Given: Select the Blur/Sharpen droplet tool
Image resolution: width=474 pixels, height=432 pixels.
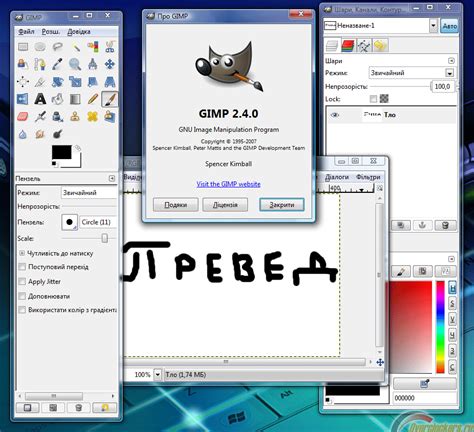Looking at the screenshot, I should 23,134.
